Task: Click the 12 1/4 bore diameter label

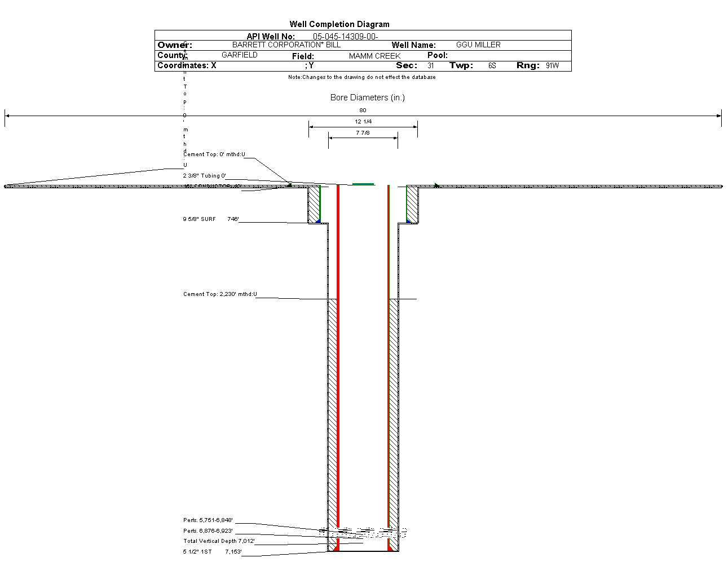Action: [x=363, y=122]
